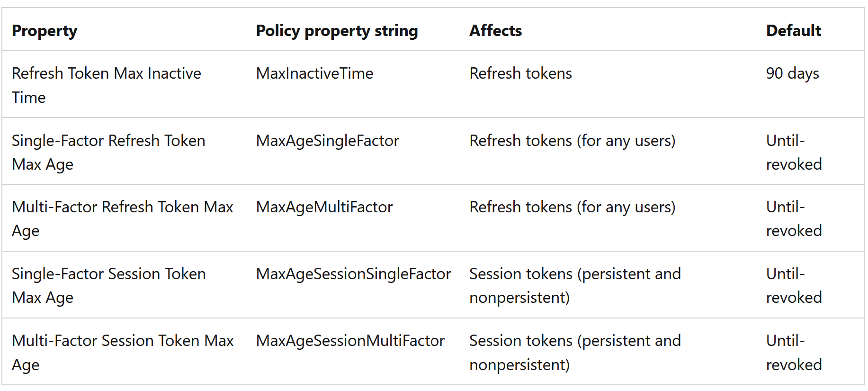Click the MaxAgeSessionMultiFactor policy string
868x391 pixels.
350,341
